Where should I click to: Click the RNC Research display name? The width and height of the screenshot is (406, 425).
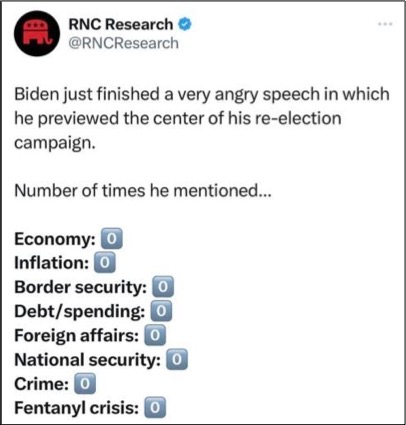121,24
